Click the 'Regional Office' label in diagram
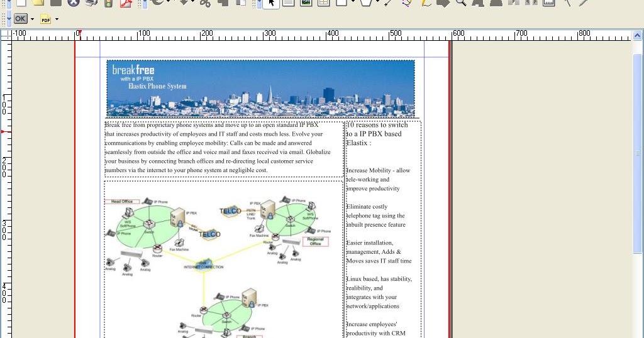 [x=316, y=241]
